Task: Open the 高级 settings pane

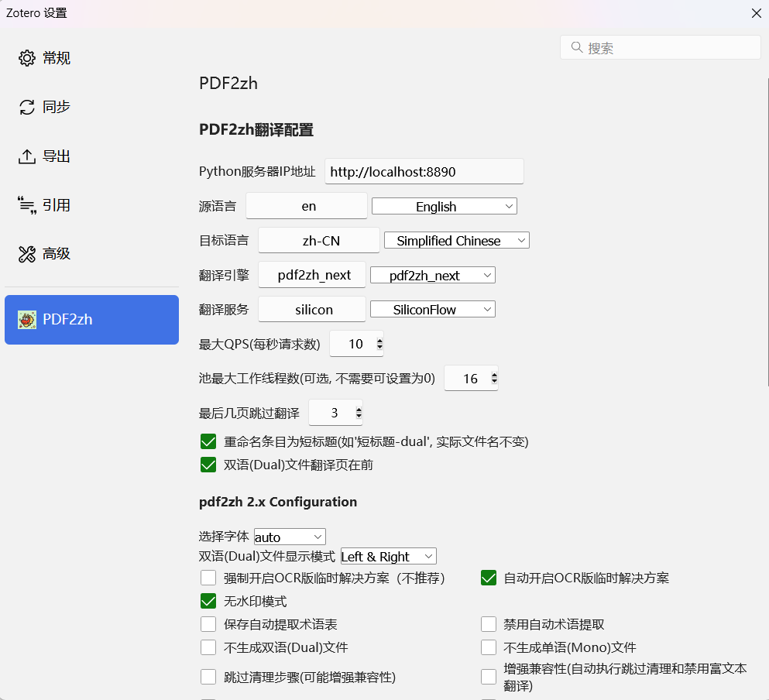Action: coord(91,254)
